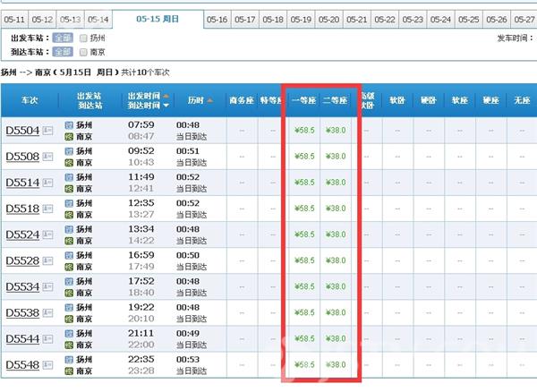
Task: Click the blue origin icon in D5544 row
Action: 69,333
